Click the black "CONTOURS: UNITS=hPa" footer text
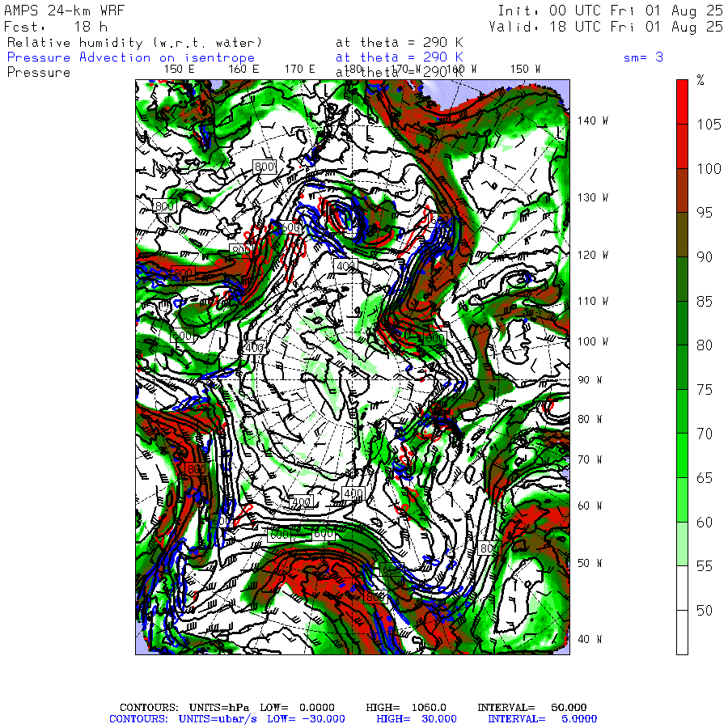This screenshot has width=728, height=728. click(x=184, y=708)
